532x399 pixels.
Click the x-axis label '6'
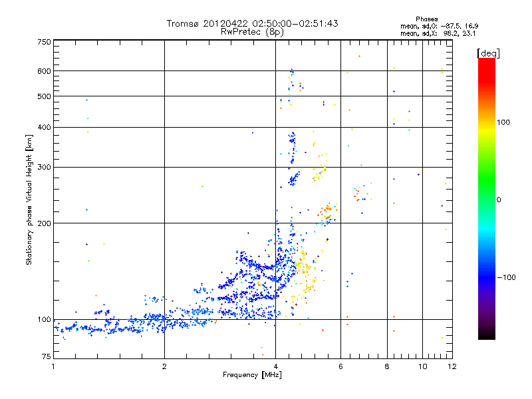tap(340, 366)
